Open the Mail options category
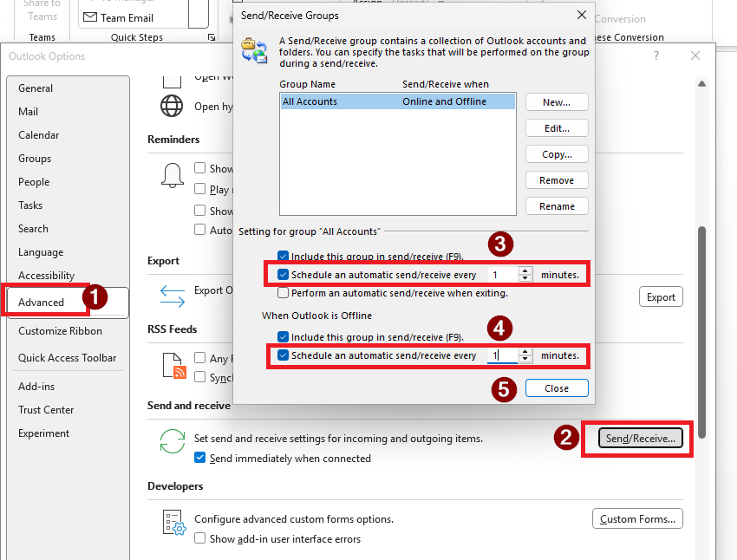The image size is (737, 560). [x=68, y=112]
